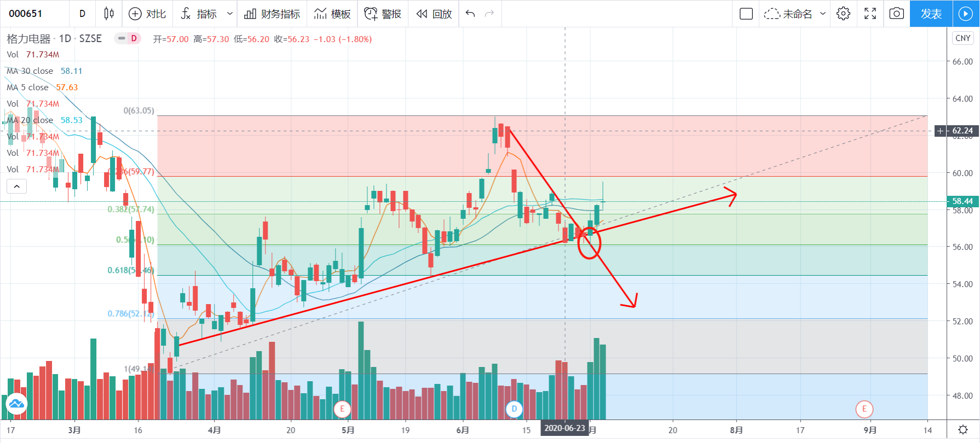Image resolution: width=980 pixels, height=443 pixels.
Task: Click the 58.44 current price label
Action: point(962,201)
